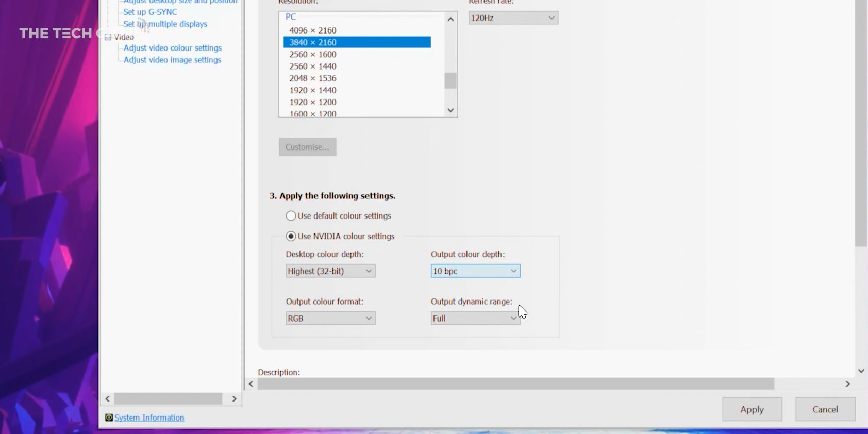Click the resolution list scrollbar thumb
Viewport: 868px width, 434px height.
coord(450,81)
